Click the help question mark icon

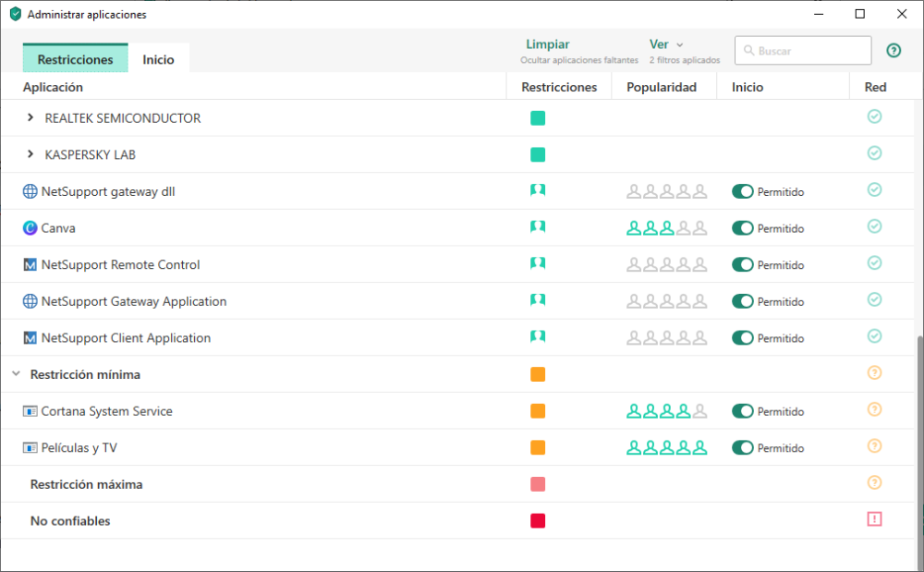click(893, 51)
